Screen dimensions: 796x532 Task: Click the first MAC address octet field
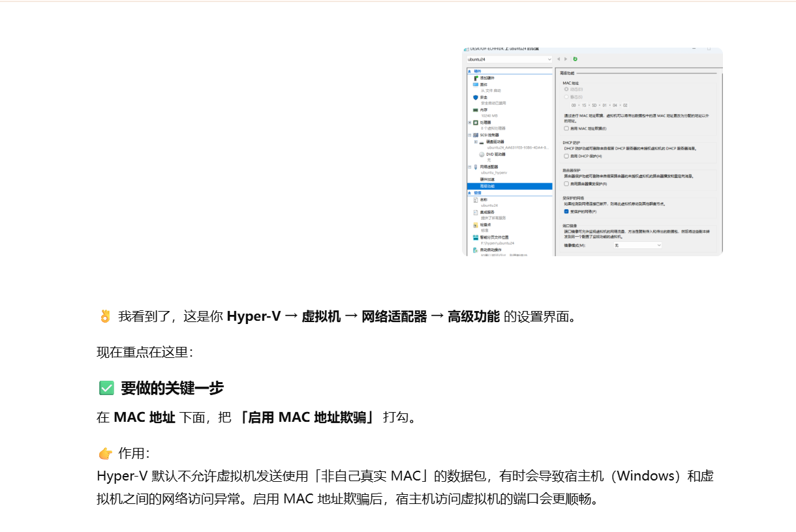click(x=574, y=105)
